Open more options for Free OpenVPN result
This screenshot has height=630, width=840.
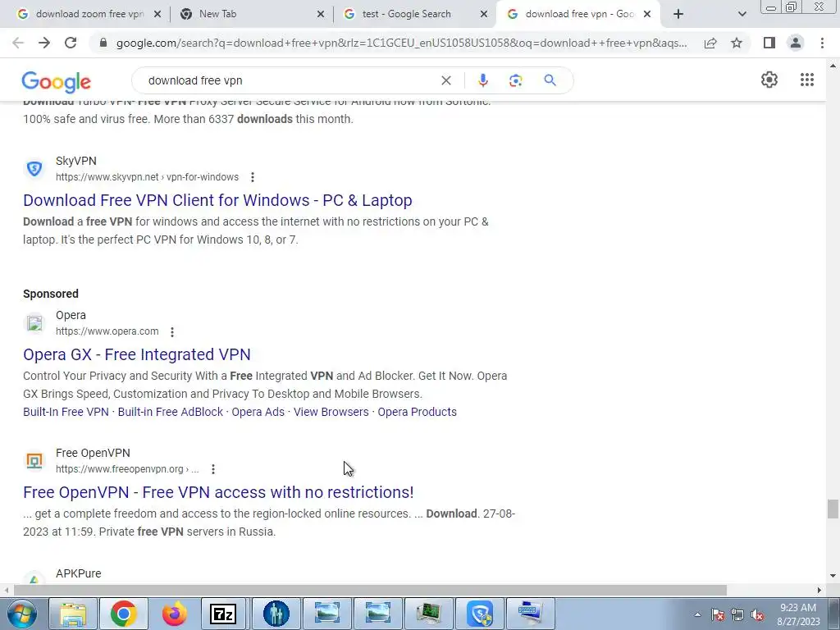pos(213,469)
